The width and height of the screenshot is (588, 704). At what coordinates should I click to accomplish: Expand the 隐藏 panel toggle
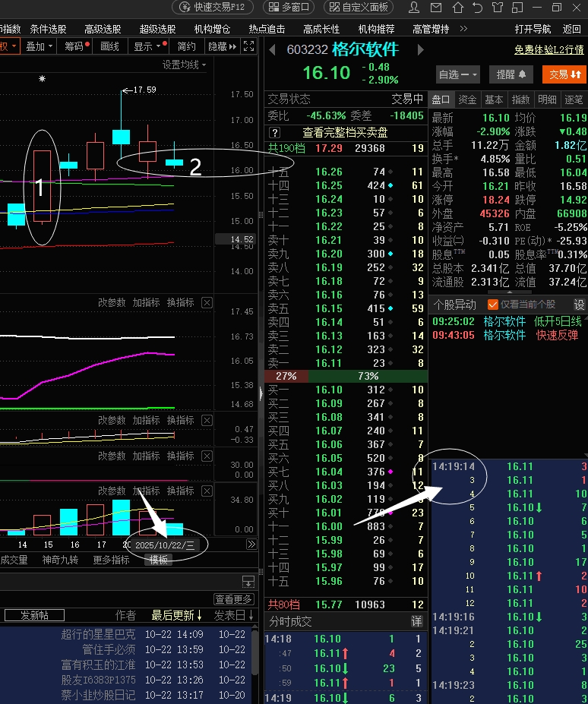(222, 46)
